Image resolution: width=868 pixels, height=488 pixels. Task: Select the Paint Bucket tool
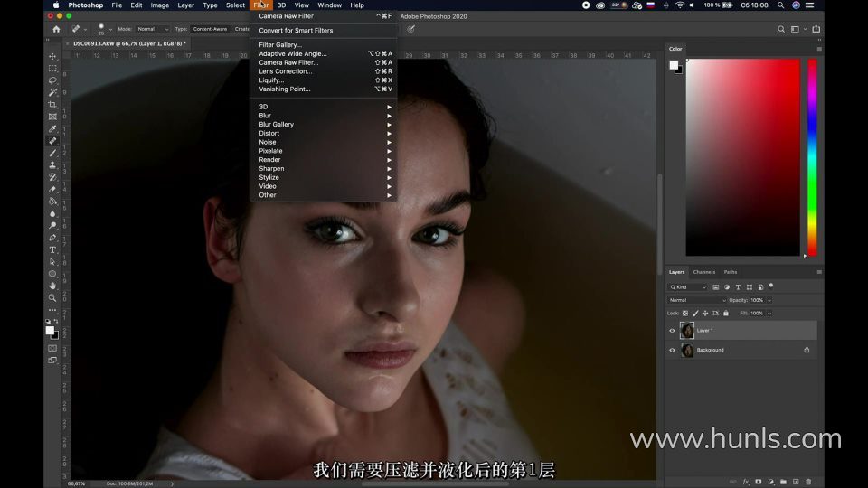pos(52,202)
